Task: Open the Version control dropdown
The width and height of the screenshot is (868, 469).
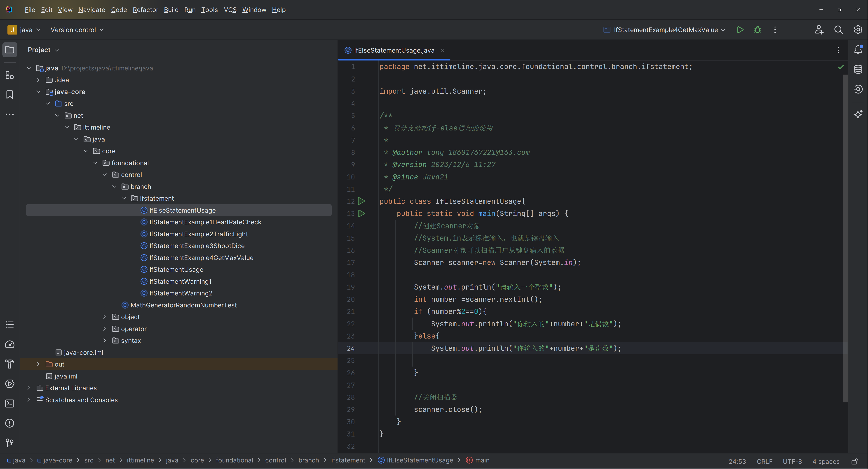Action: pyautogui.click(x=77, y=30)
